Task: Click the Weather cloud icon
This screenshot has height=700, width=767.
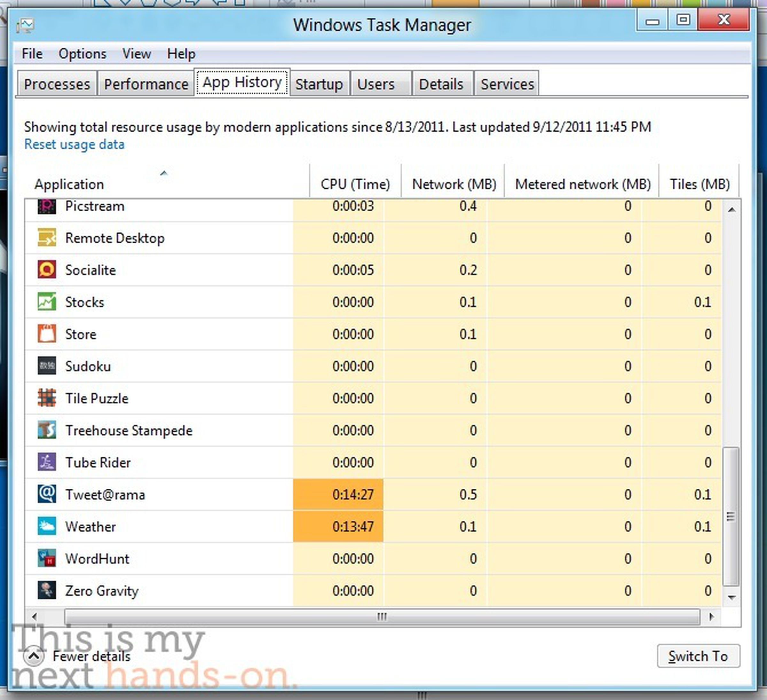Action: click(x=47, y=526)
